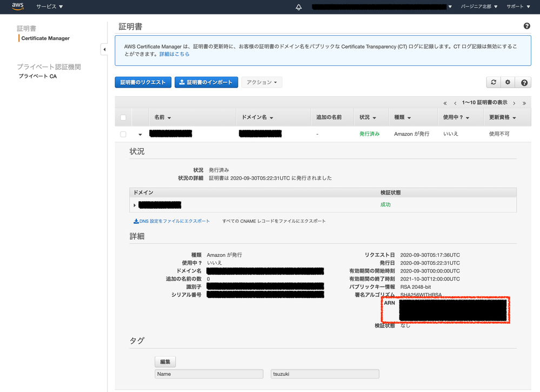
Task: Click the 編集 tags button
Action: (165, 362)
